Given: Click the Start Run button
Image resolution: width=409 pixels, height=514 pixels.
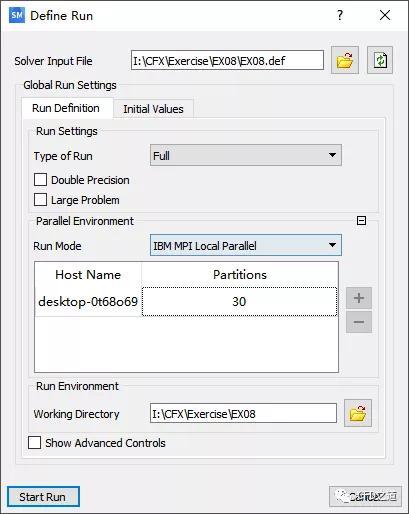Looking at the screenshot, I should coord(43,497).
